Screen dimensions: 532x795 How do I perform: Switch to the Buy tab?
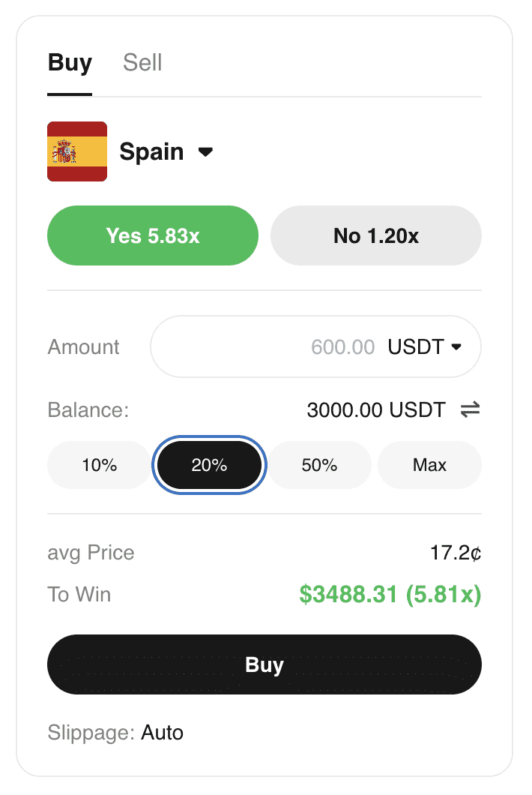point(70,63)
